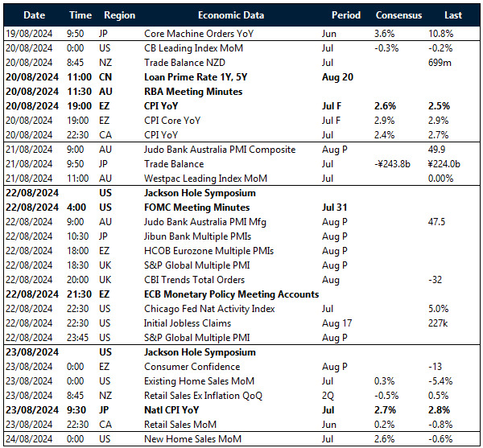The image size is (483, 448).
Task: Click the 2Q period cell
Action: coord(328,395)
